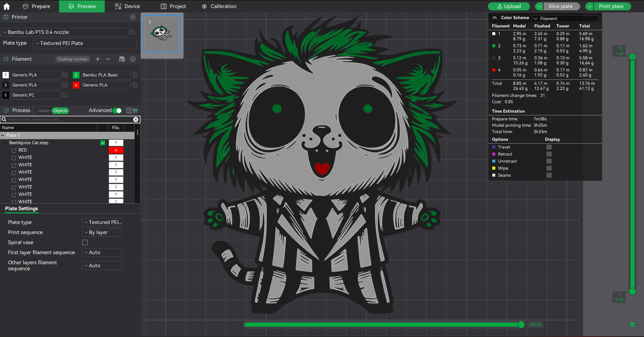Open compare presets icon

tap(136, 111)
